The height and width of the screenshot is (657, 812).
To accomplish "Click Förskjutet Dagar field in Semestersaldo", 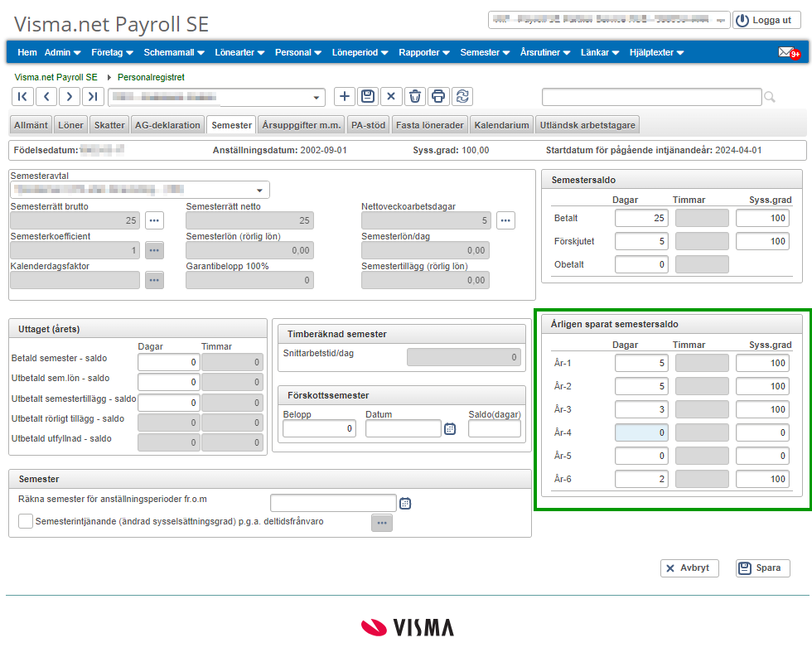I will [x=641, y=241].
